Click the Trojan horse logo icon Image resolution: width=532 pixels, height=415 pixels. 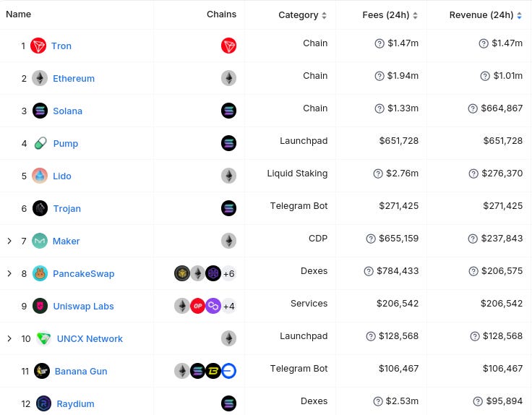click(x=40, y=208)
